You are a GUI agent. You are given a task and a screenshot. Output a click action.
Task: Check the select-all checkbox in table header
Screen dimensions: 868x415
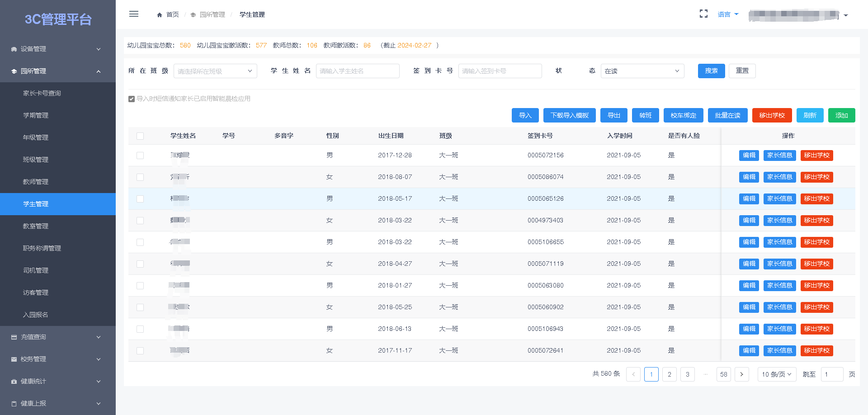point(140,136)
